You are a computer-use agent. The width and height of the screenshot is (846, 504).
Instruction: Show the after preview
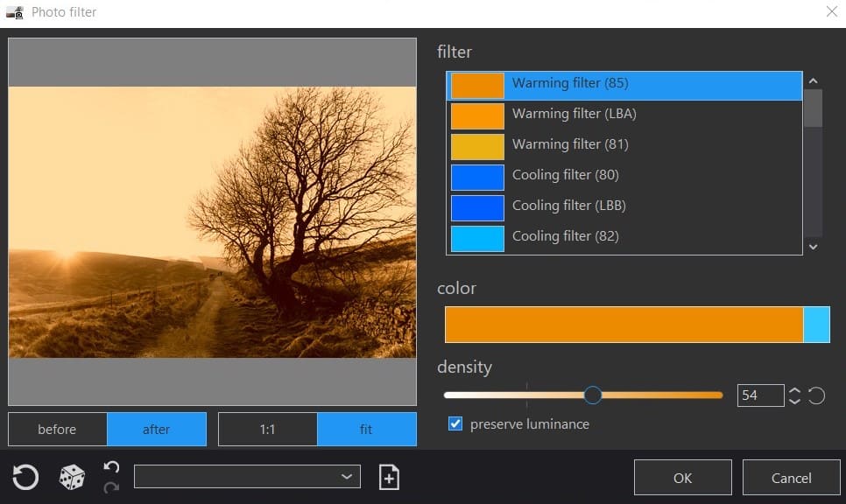coord(157,429)
